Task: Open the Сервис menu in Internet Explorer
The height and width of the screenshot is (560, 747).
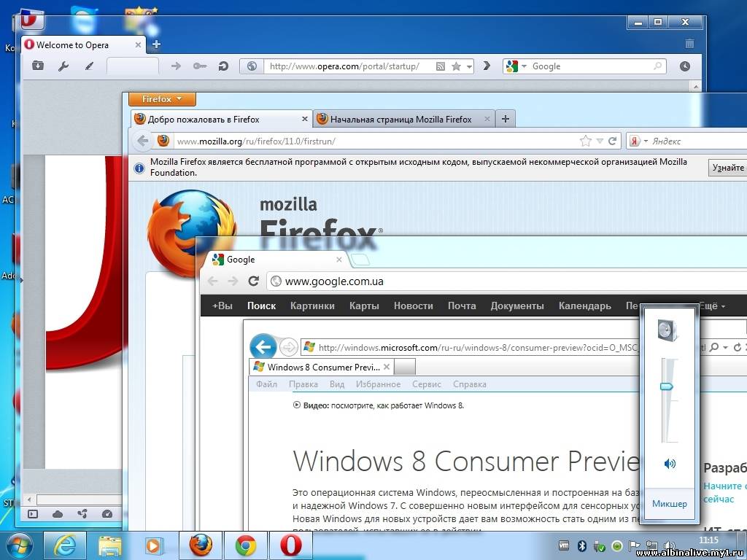Action: (x=427, y=384)
